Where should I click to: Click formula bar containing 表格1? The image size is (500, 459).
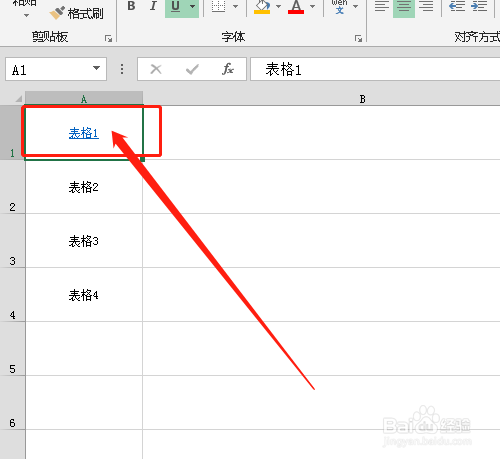point(375,69)
